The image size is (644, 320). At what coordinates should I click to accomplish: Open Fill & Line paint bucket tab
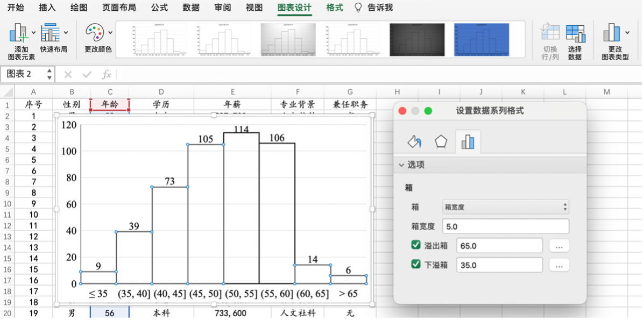coord(414,141)
